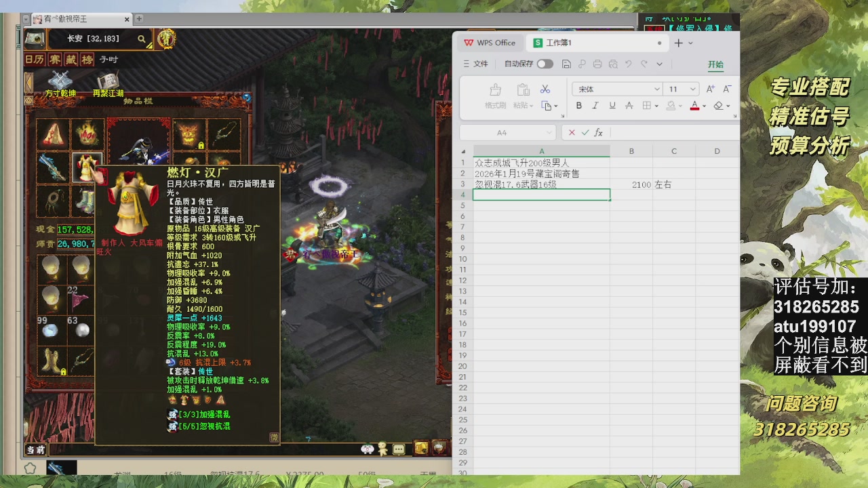
Task: Open the new-tab dropdown arrow beside plus
Action: click(x=690, y=43)
